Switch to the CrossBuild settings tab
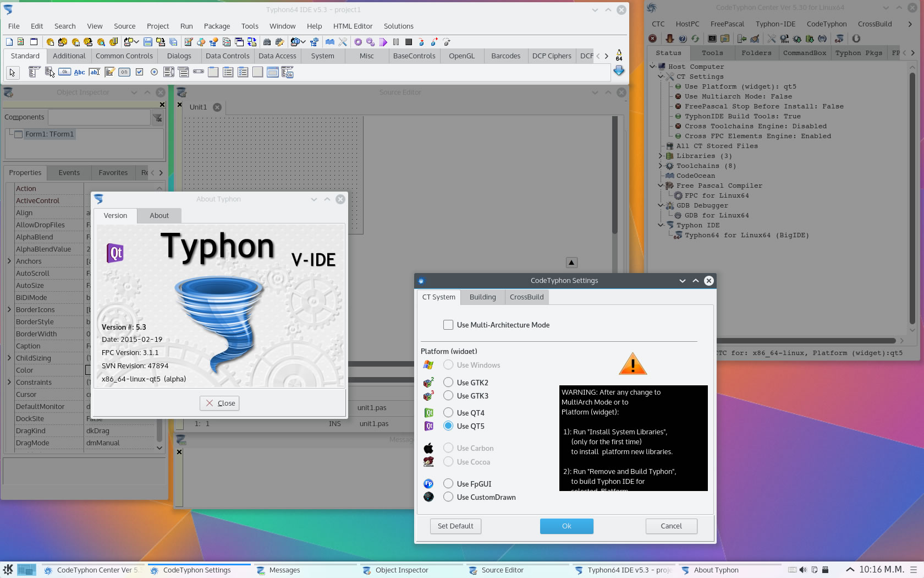 coord(526,297)
